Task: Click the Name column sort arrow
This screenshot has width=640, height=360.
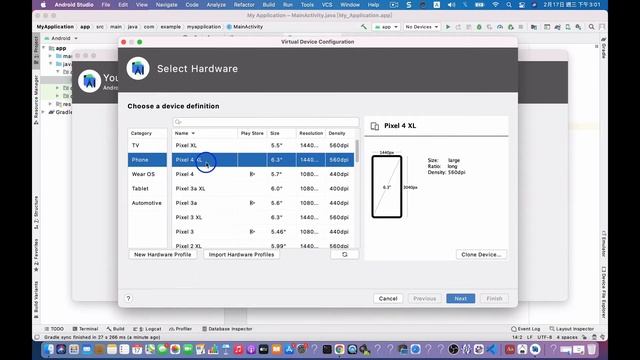Action: tap(193, 133)
